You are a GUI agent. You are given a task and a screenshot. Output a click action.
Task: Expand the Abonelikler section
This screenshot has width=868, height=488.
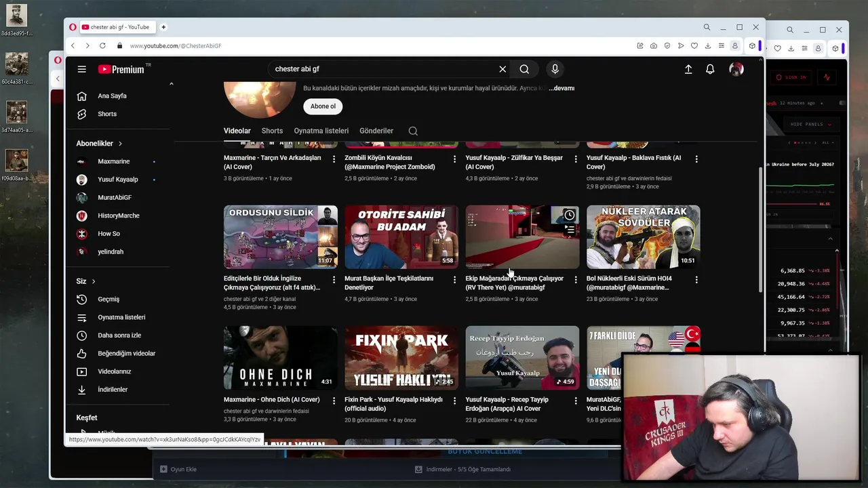(99, 144)
